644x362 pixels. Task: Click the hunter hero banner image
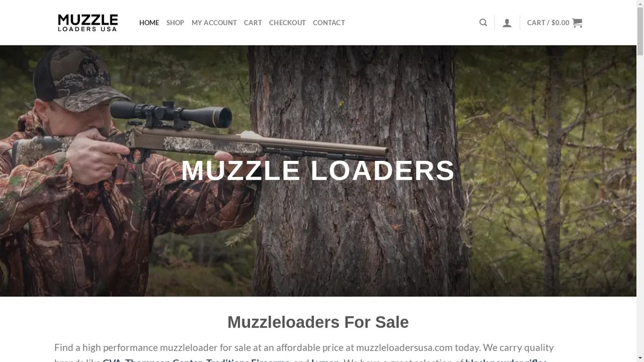318,171
